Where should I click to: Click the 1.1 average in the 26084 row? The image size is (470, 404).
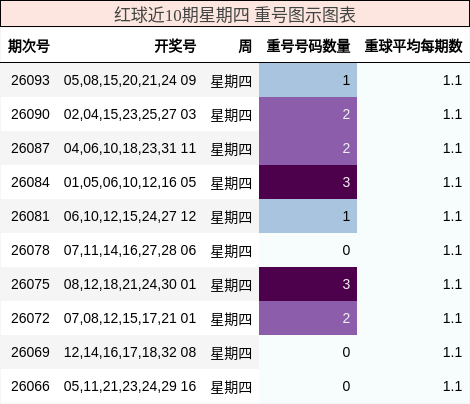click(x=452, y=182)
